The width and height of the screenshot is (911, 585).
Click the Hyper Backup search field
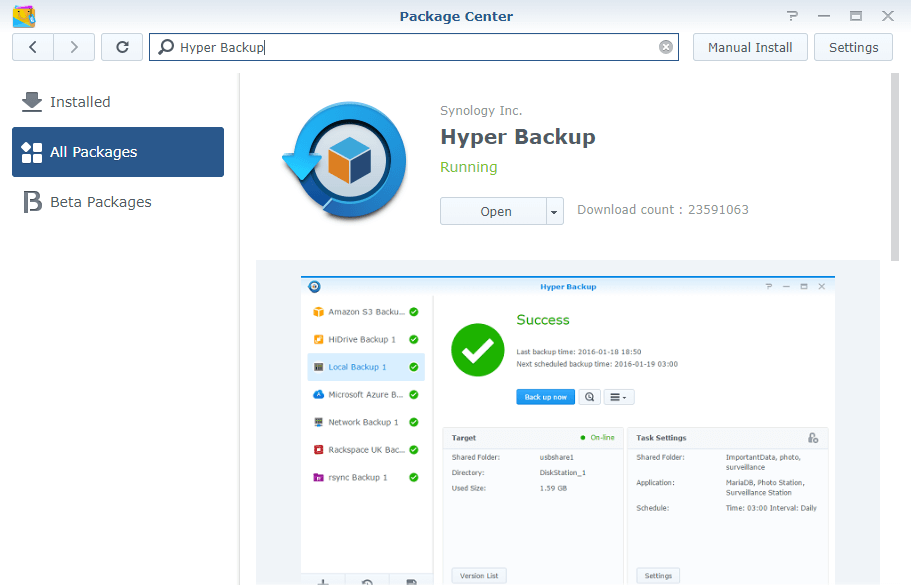[x=414, y=47]
